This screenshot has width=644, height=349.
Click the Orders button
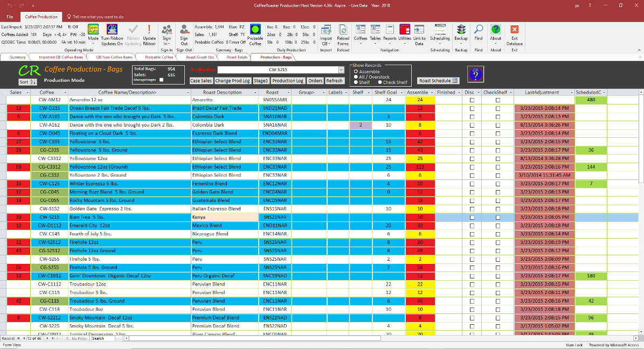pyautogui.click(x=315, y=81)
